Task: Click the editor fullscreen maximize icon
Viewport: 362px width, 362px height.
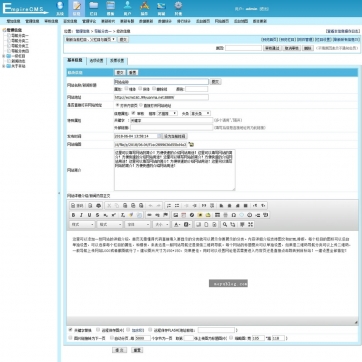Action: click(x=250, y=225)
